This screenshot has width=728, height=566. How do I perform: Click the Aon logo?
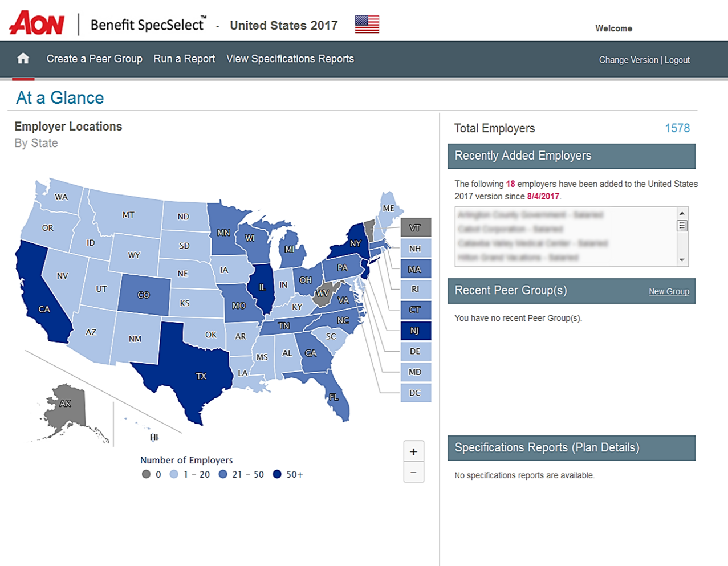37,23
